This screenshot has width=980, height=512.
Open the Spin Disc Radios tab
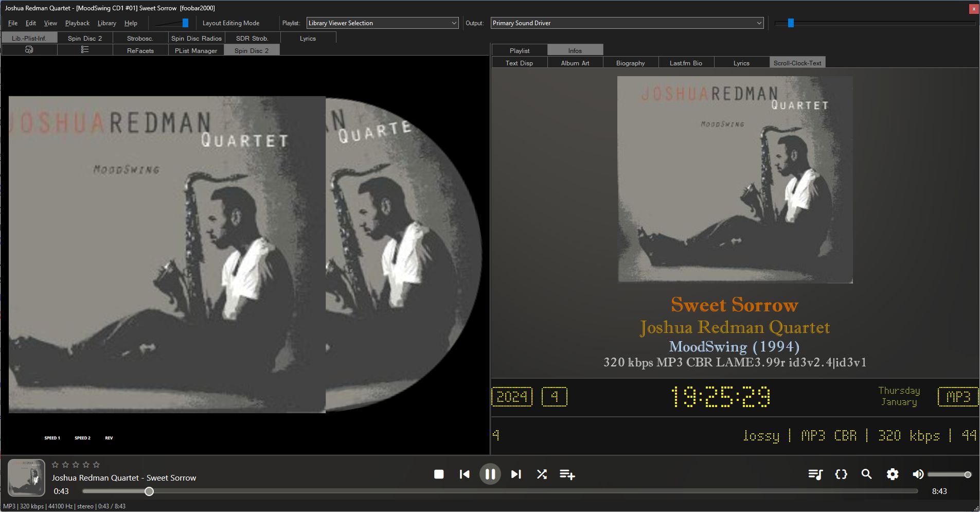click(x=197, y=38)
